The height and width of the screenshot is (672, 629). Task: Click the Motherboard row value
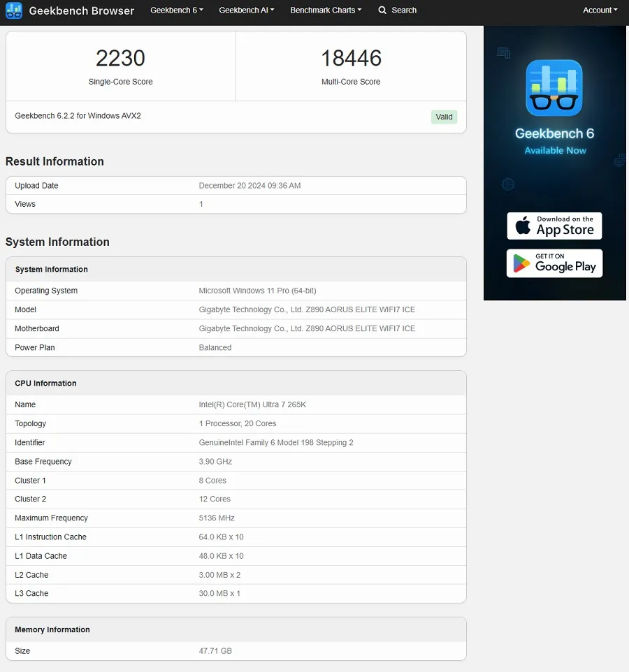(307, 328)
